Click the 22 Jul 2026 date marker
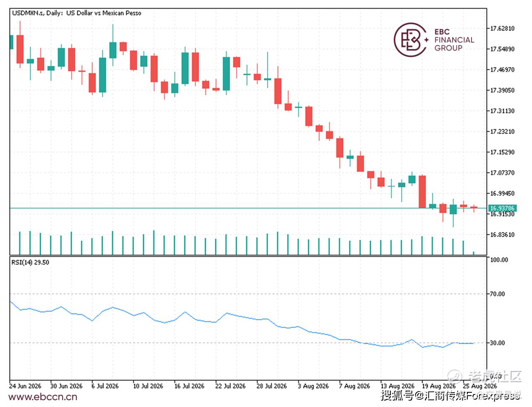532x407 pixels. click(x=231, y=386)
